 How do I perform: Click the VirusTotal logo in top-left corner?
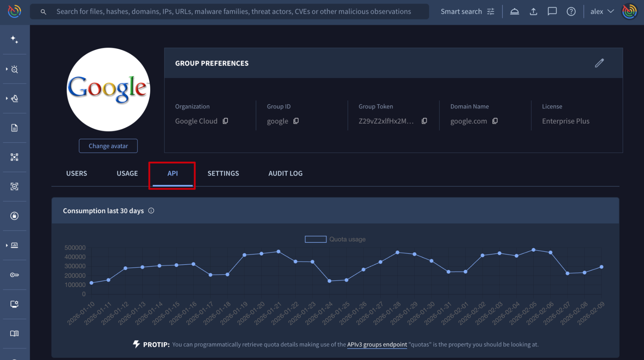(14, 11)
